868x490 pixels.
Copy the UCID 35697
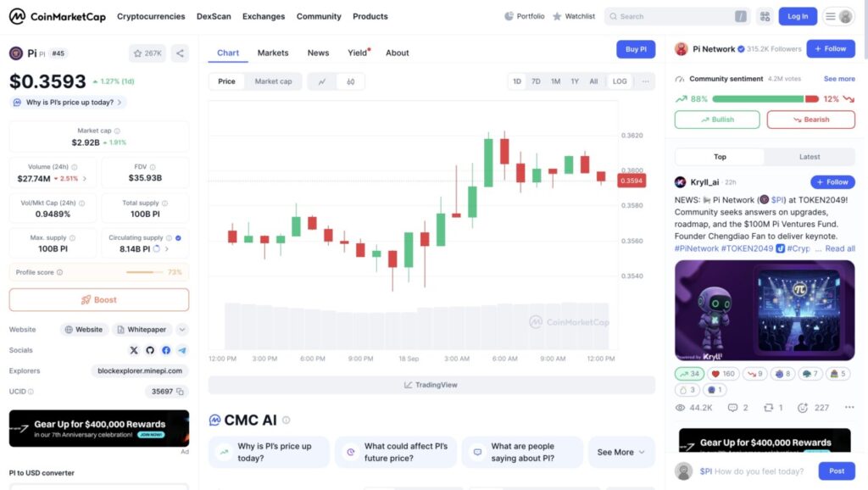pos(181,392)
